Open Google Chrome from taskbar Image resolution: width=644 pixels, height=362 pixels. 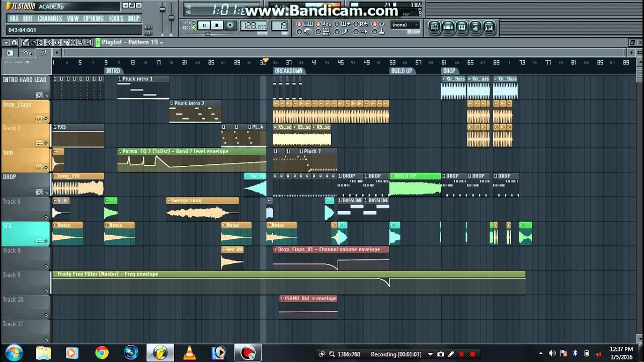[102, 353]
